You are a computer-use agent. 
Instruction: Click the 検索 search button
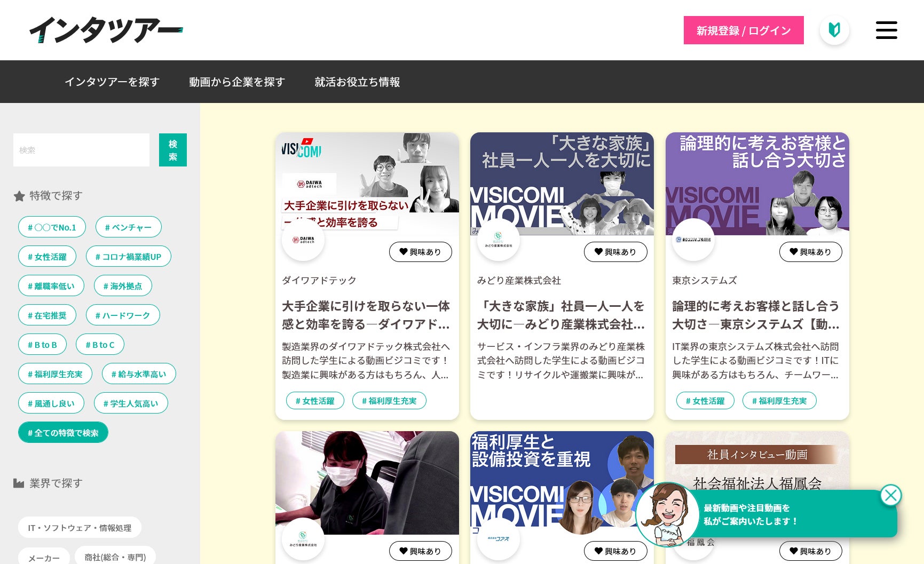click(173, 150)
